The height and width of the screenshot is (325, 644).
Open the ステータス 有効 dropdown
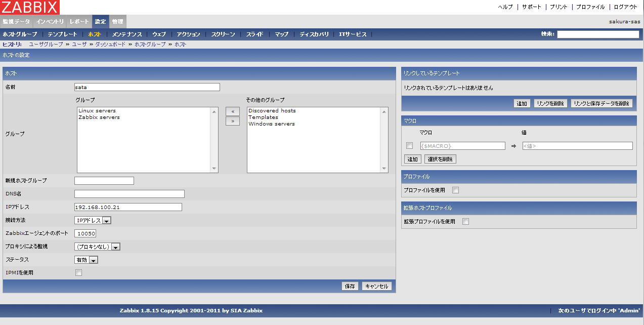tap(86, 260)
